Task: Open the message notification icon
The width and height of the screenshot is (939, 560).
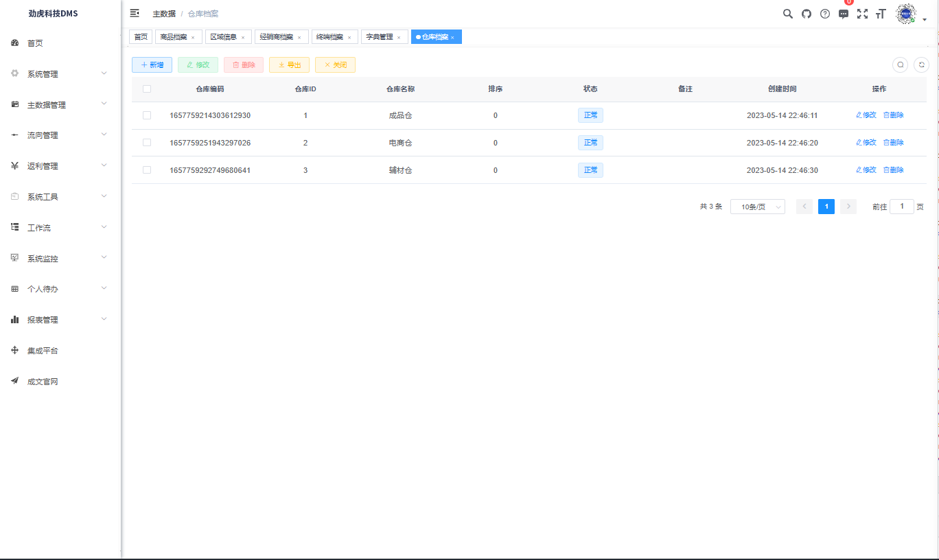Action: [x=844, y=14]
